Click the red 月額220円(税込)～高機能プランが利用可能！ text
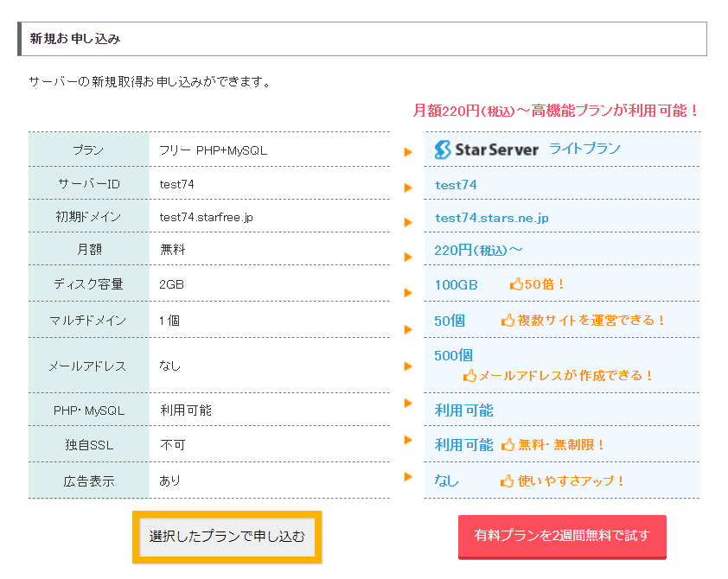Screen dimensions: 728x579 click(x=556, y=111)
